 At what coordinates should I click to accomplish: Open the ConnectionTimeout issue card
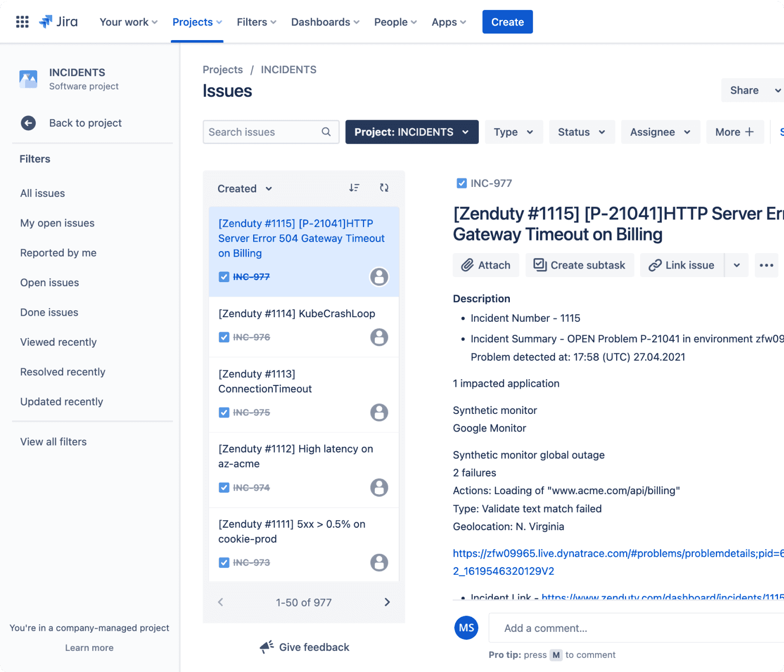coord(304,394)
